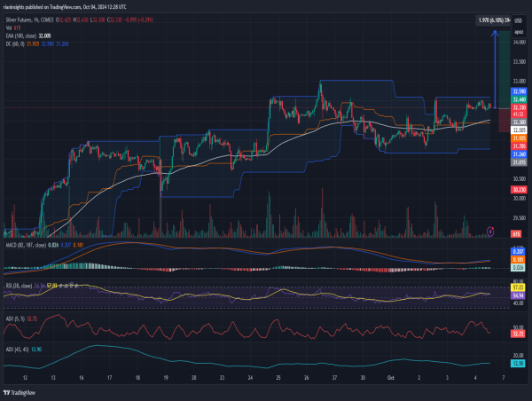Click the red 31.785 price scale label
The width and height of the screenshot is (532, 401).
[519, 146]
